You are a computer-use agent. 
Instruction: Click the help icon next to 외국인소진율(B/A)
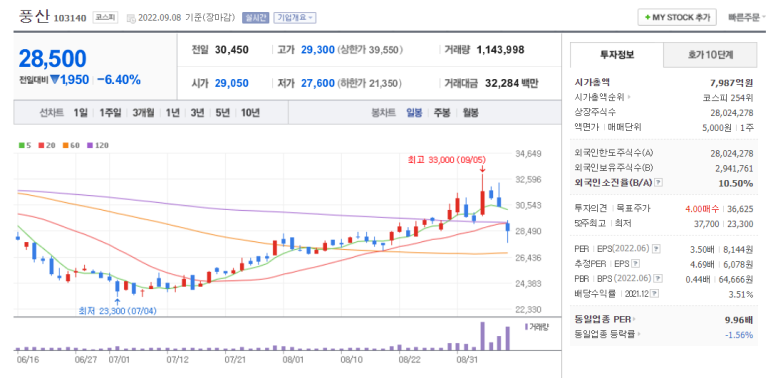(658, 183)
